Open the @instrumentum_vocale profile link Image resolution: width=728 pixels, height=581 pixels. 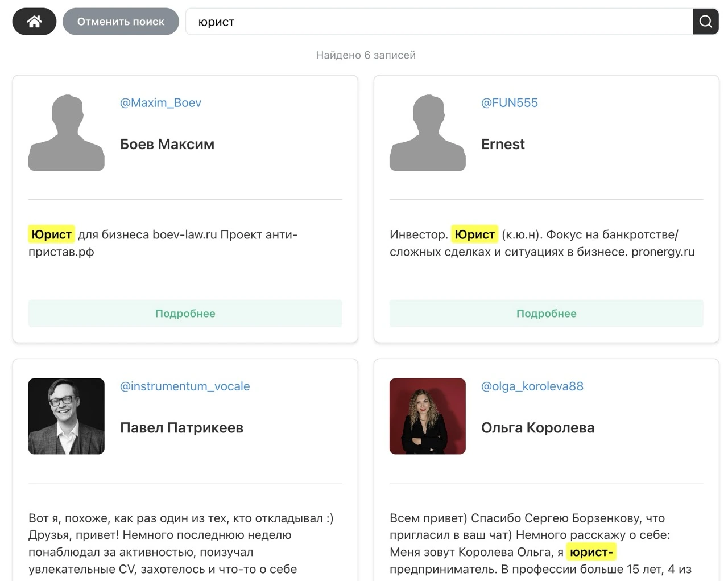(185, 386)
